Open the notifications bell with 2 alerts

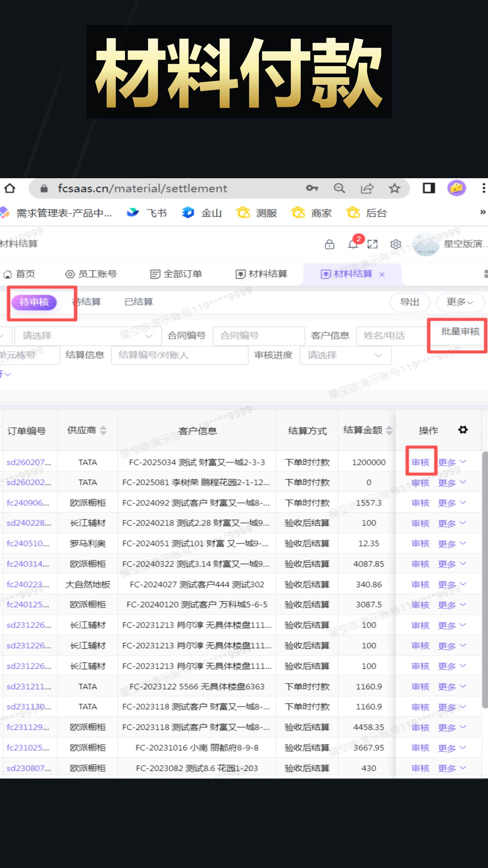[353, 244]
